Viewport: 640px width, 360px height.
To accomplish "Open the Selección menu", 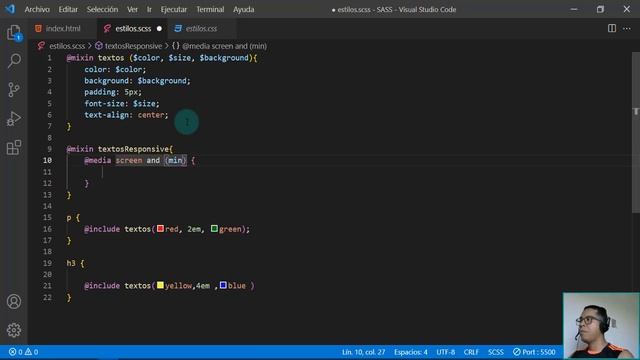I will click(102, 9).
